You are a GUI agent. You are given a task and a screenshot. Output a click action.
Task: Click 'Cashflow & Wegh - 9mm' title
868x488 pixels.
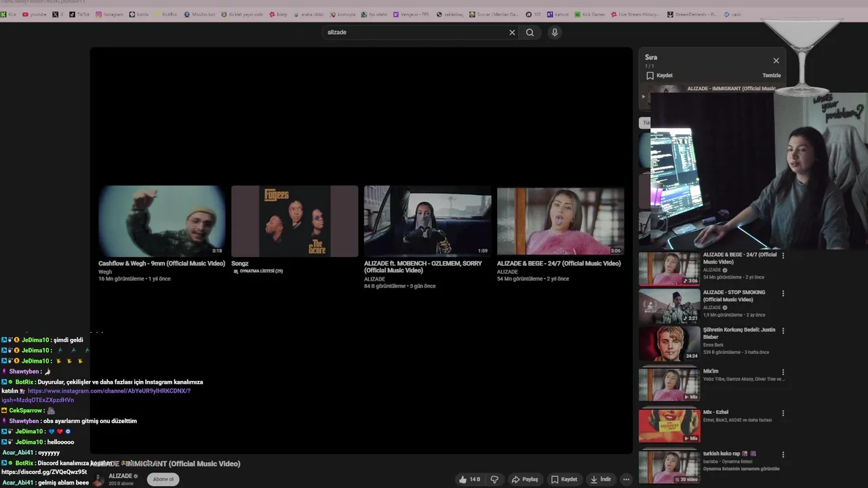click(x=161, y=264)
